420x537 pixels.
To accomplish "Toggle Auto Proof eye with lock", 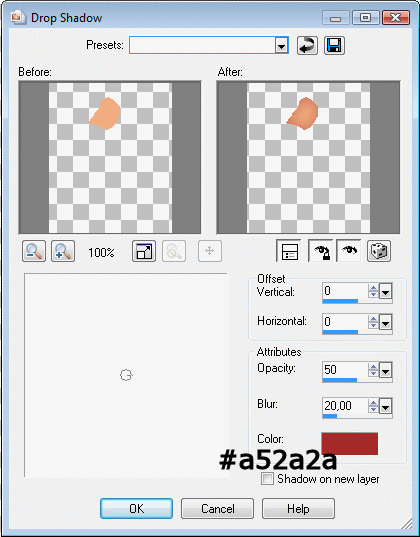I will [x=321, y=251].
